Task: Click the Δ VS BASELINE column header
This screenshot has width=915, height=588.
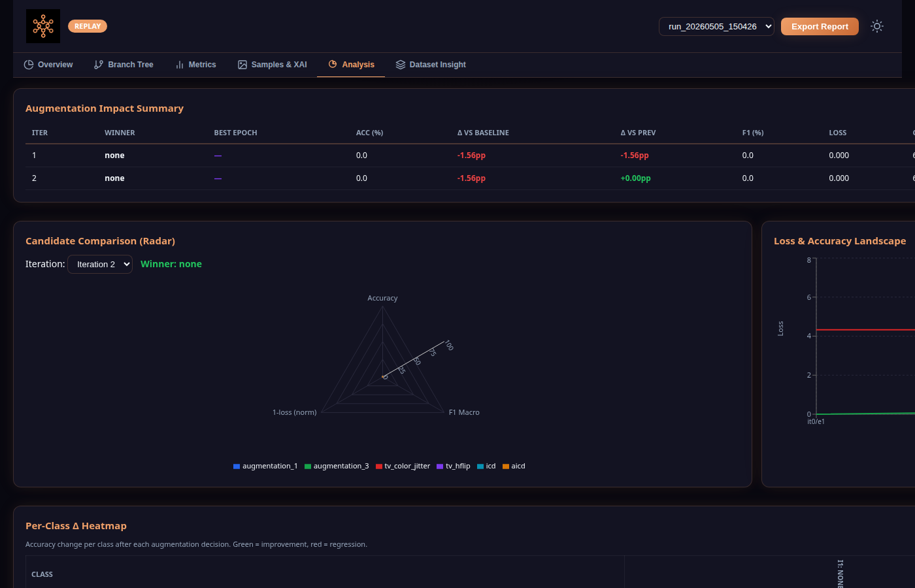Action: pyautogui.click(x=483, y=133)
